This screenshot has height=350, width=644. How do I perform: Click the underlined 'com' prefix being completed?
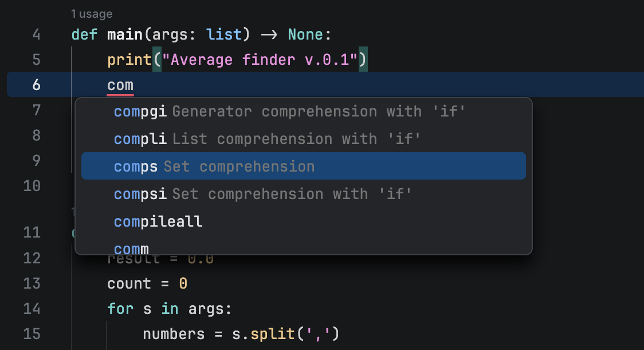click(120, 84)
